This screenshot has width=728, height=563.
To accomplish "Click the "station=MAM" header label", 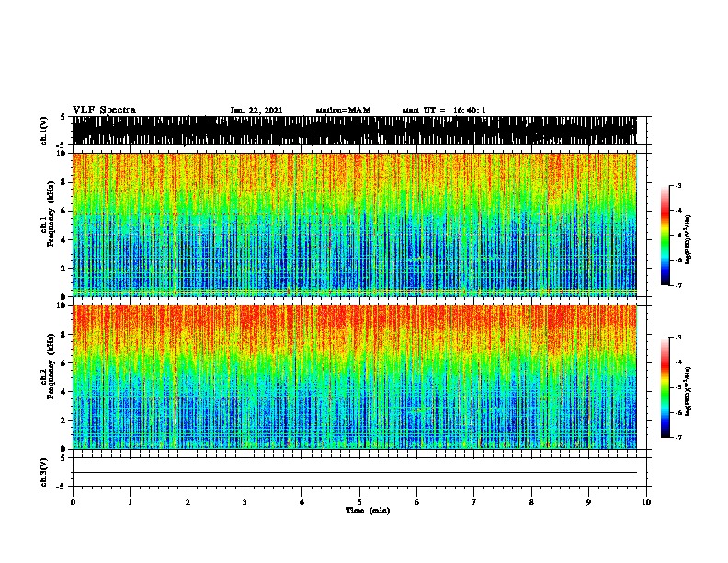I will (343, 110).
